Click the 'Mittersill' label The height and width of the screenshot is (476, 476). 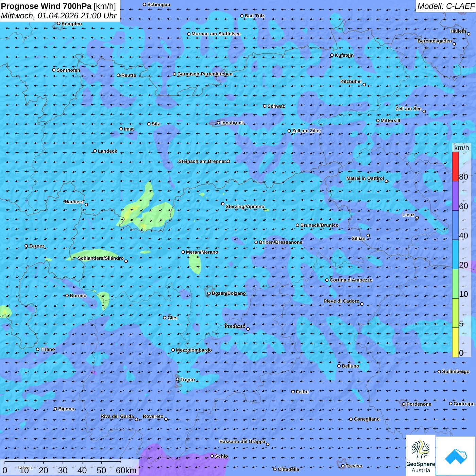(x=390, y=120)
